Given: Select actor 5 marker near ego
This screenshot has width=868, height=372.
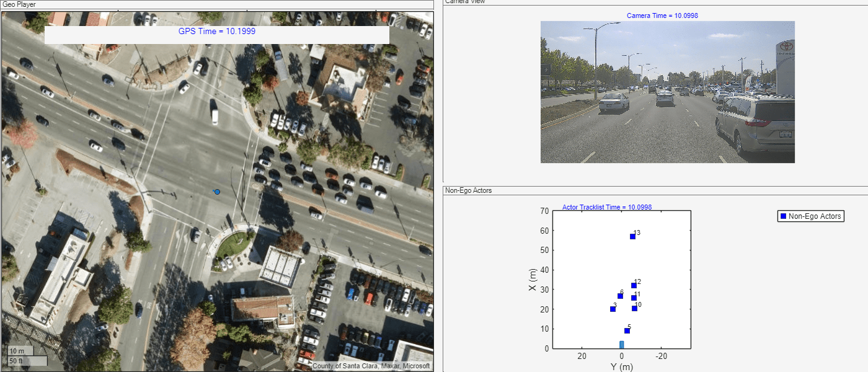Looking at the screenshot, I should tap(627, 330).
